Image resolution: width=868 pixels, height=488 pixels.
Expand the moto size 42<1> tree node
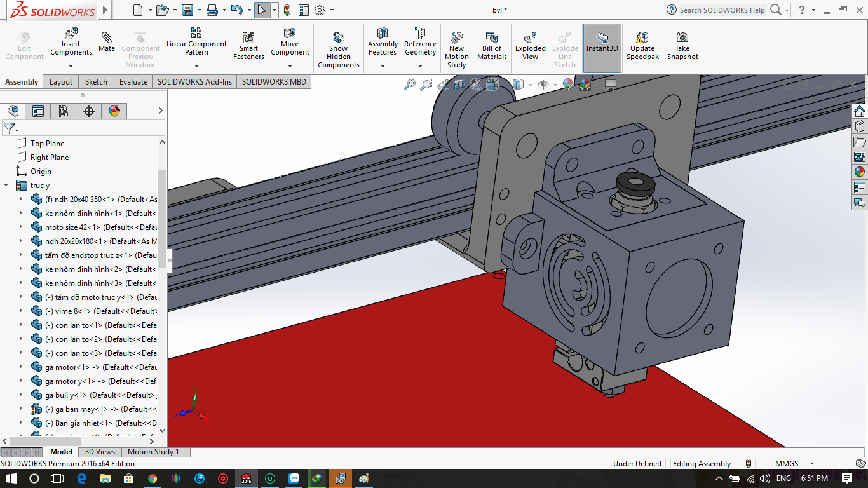[20, 227]
